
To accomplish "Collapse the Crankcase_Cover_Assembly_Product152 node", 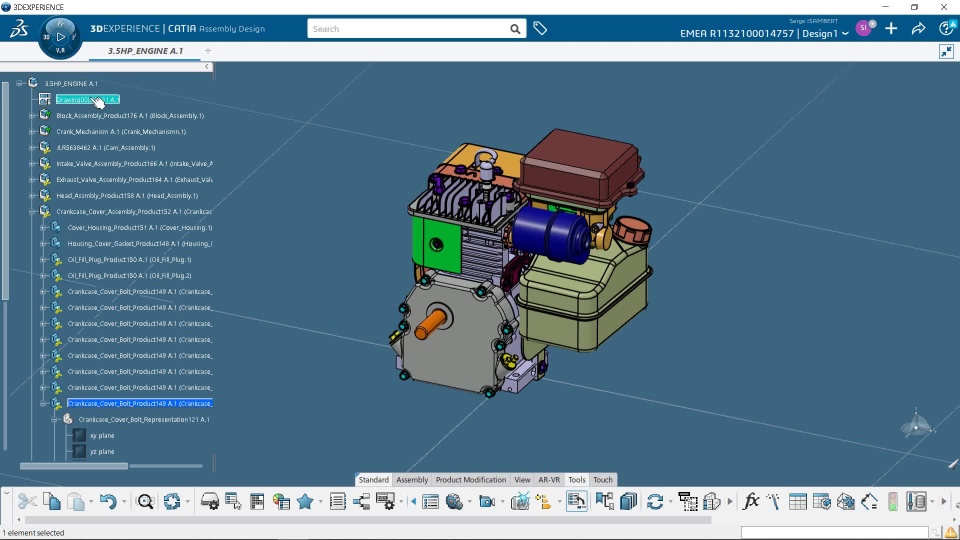I will (x=32, y=212).
